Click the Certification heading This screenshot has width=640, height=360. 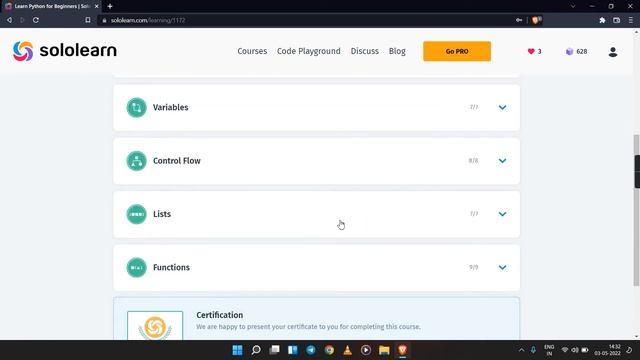click(x=220, y=315)
